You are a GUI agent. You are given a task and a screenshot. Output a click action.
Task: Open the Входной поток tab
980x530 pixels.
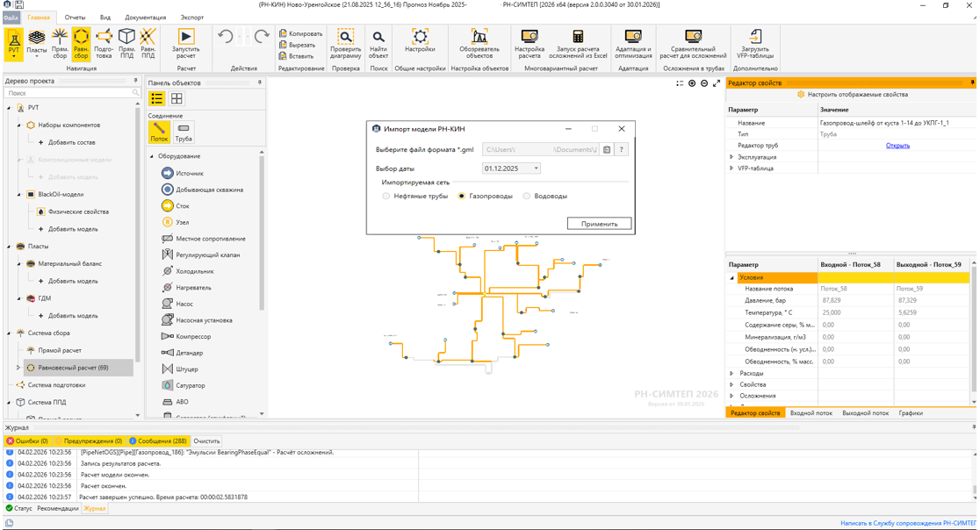point(811,413)
